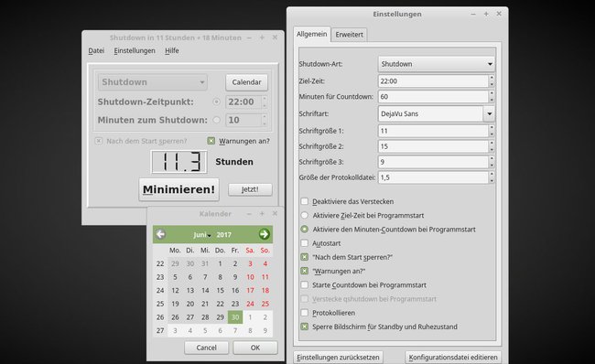Minimize the Kalender window
The height and width of the screenshot is (364, 595).
click(x=249, y=214)
